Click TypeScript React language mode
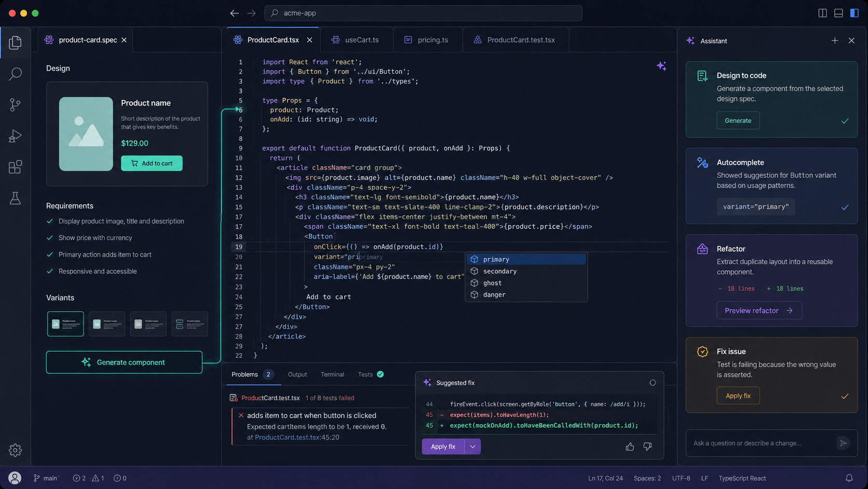The width and height of the screenshot is (868, 489). pos(742,478)
